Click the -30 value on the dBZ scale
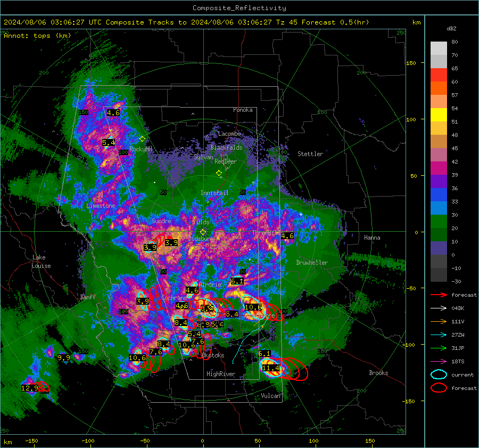Viewport: 479px width, 448px height. (x=456, y=281)
